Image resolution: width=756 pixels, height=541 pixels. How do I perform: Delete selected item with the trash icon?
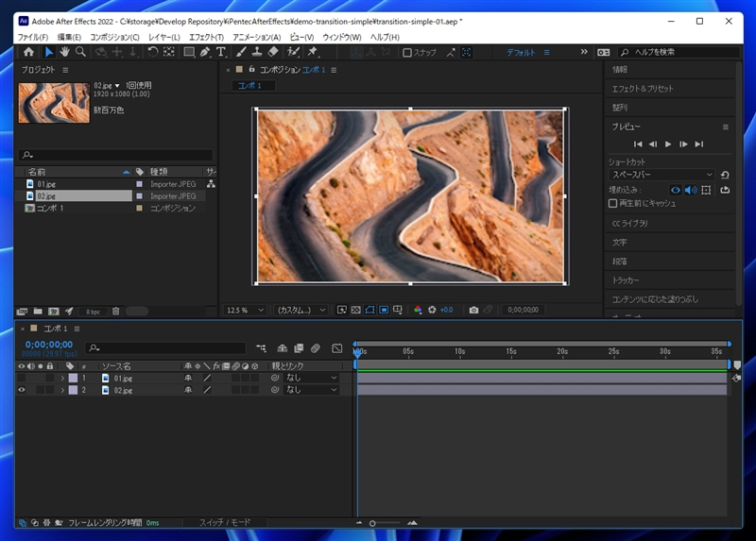click(115, 312)
